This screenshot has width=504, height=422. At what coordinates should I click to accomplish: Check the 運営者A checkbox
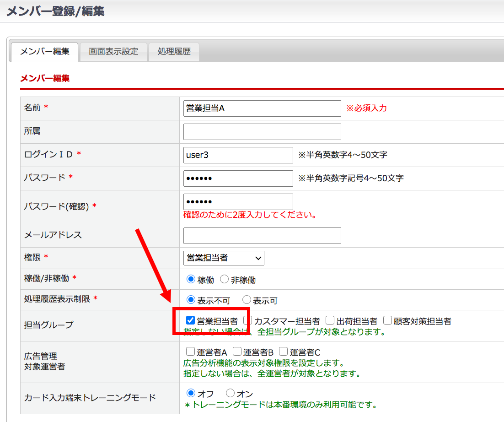(x=190, y=352)
